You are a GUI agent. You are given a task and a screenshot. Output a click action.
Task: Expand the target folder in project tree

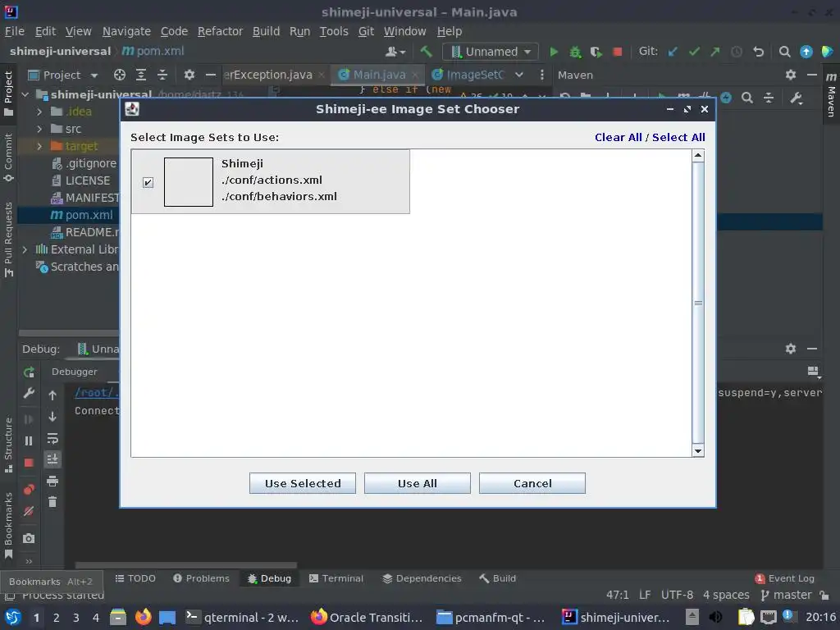pyautogui.click(x=39, y=146)
